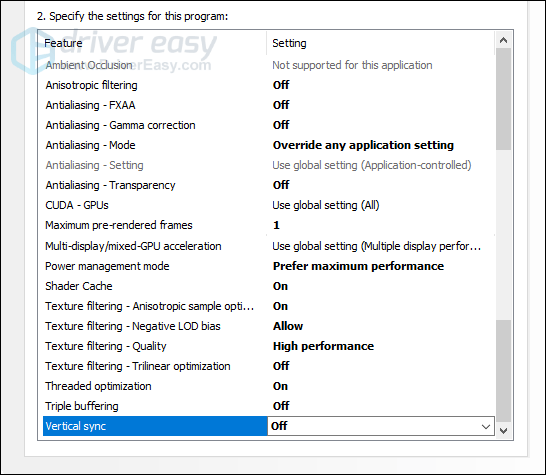
Task: Click the scrollbar down arrow
Action: tap(503, 431)
